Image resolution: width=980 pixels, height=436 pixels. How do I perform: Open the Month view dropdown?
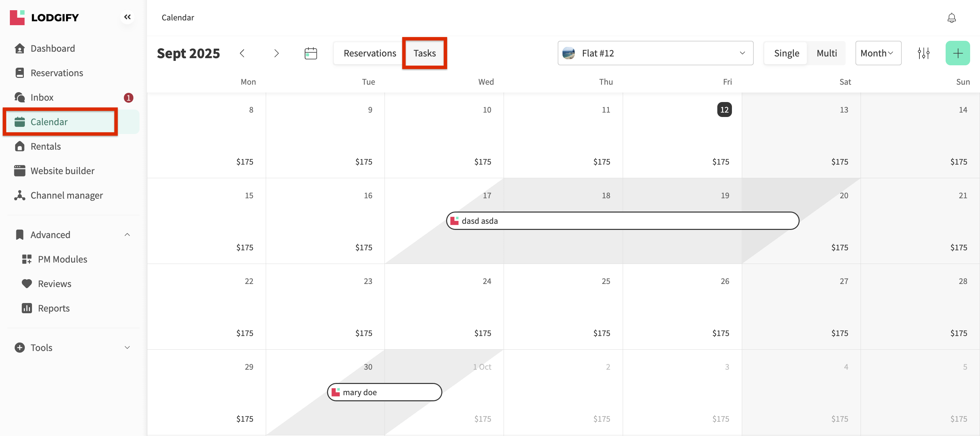pyautogui.click(x=877, y=53)
